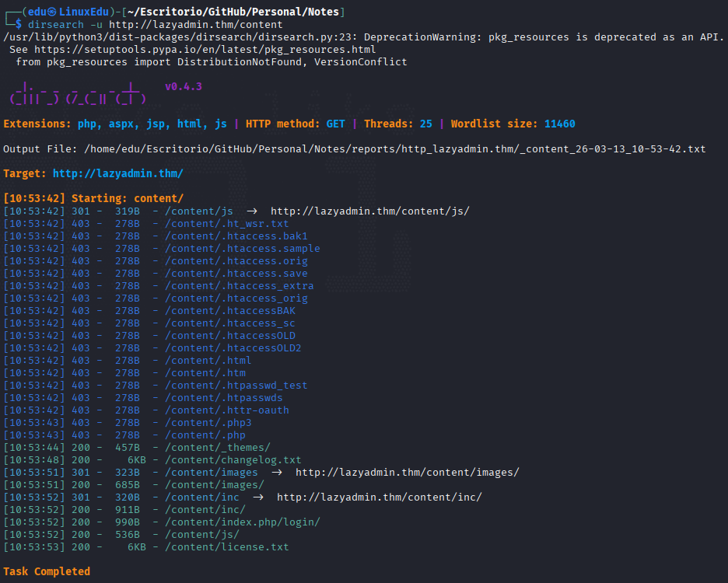The height and width of the screenshot is (583, 728).
Task: Click the '/content/license.txt' result path
Action: tap(227, 547)
